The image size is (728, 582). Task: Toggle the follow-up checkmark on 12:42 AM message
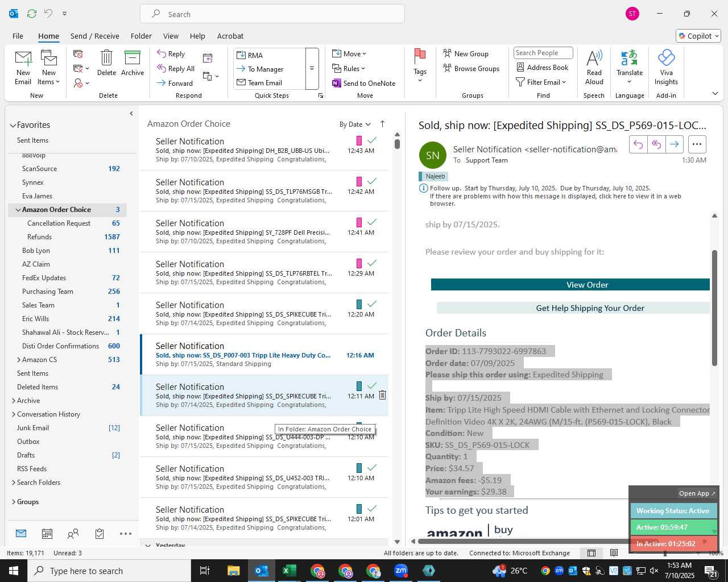[372, 181]
